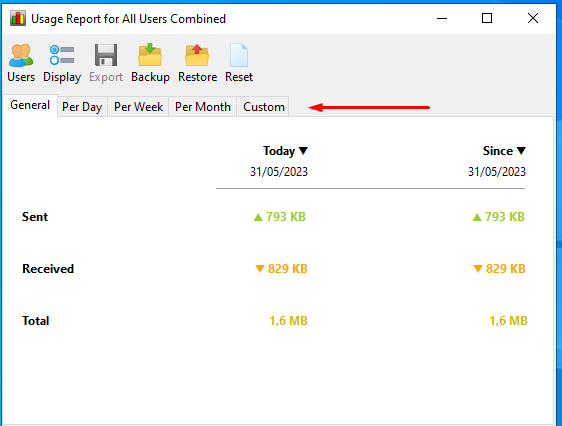Image resolution: width=562 pixels, height=426 pixels.
Task: Click the Restore folder icon
Action: (197, 55)
